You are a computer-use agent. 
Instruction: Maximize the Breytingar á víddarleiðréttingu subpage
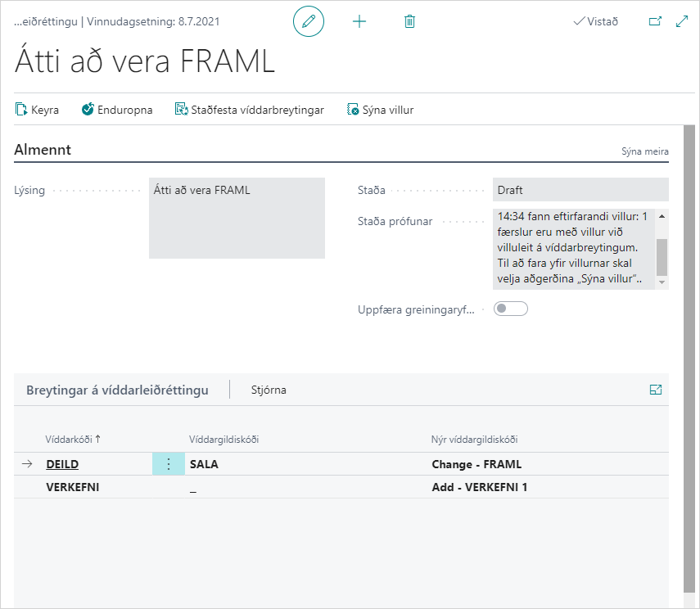pos(655,390)
